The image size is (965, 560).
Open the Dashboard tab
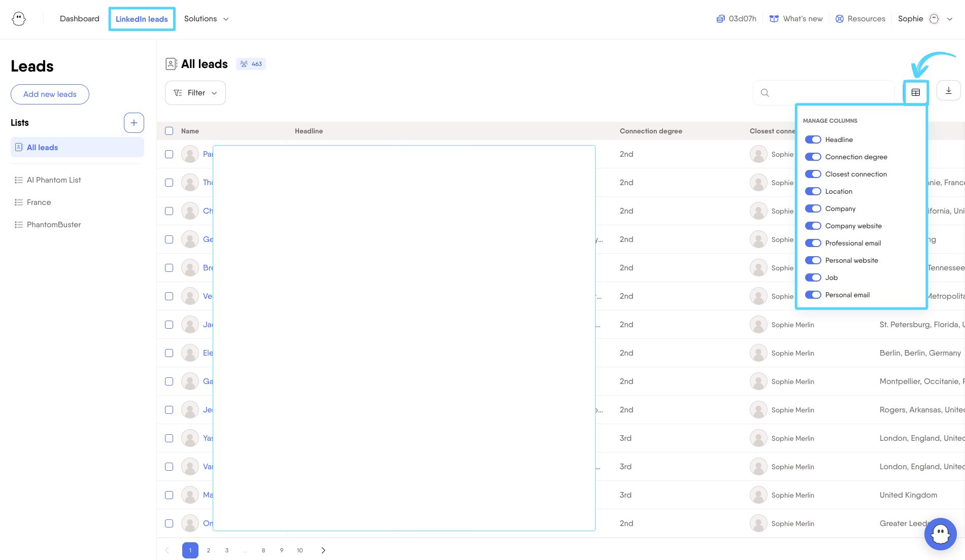click(x=80, y=19)
